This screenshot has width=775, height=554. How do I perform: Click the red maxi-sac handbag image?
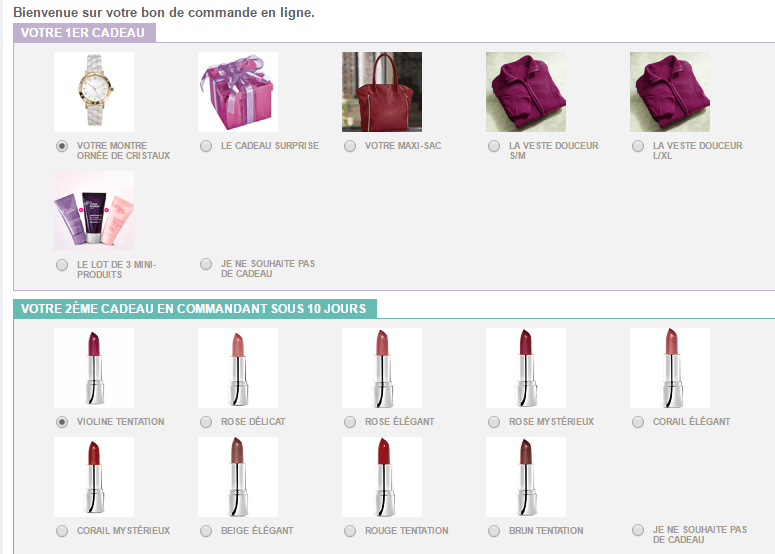click(x=382, y=92)
